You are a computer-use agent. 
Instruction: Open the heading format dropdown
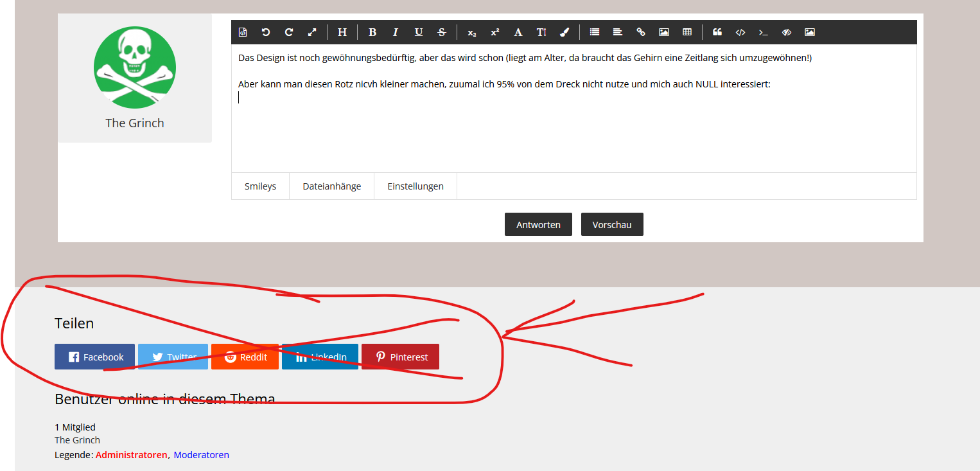pos(342,32)
